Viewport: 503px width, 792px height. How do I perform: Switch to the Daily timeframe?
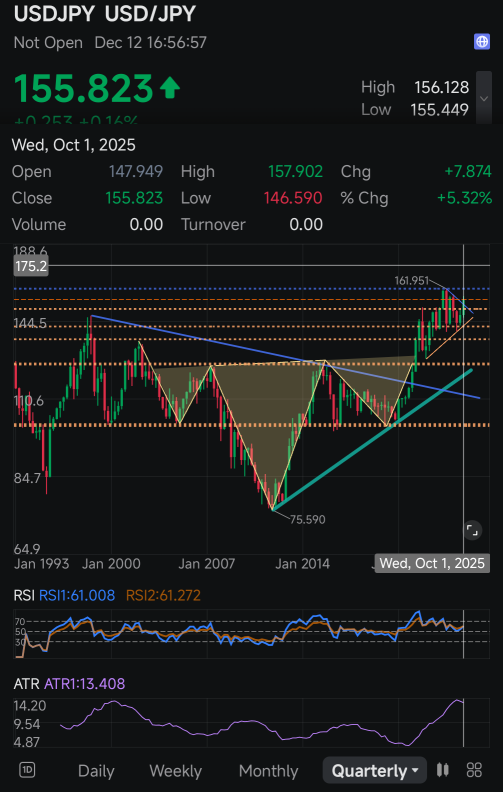coord(96,771)
